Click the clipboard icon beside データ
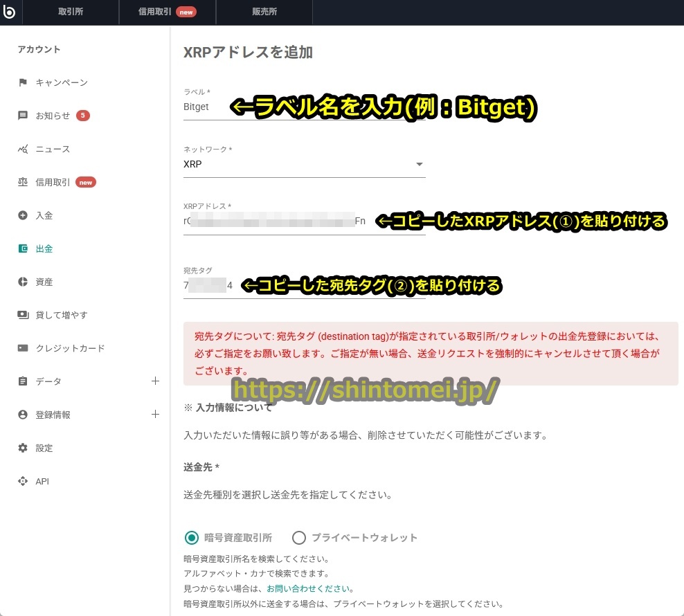The width and height of the screenshot is (684, 616). [x=23, y=381]
